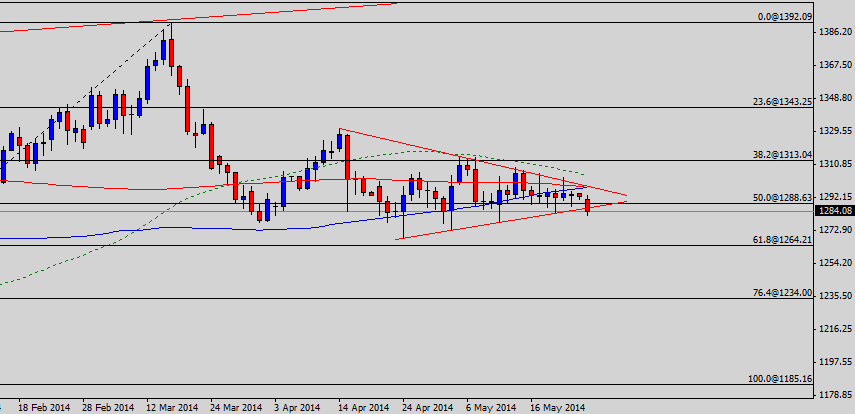Viewport: 855px width, 414px height.
Task: Click the current price tag 1284.08
Action: [x=834, y=211]
